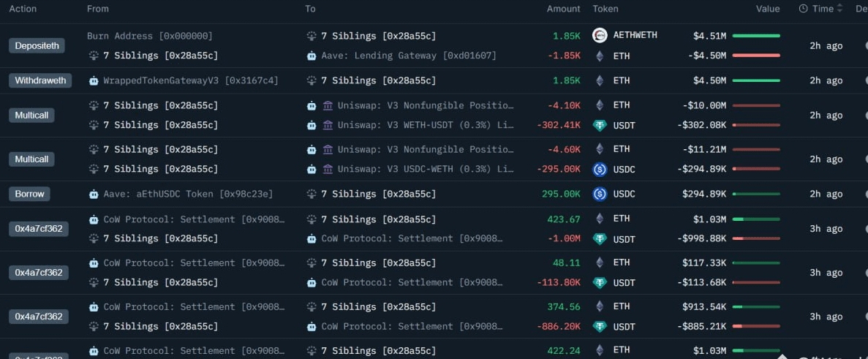Viewport: 868px width, 359px height.
Task: Click bot icon beside Aave: Lending Gateway
Action: click(312, 56)
